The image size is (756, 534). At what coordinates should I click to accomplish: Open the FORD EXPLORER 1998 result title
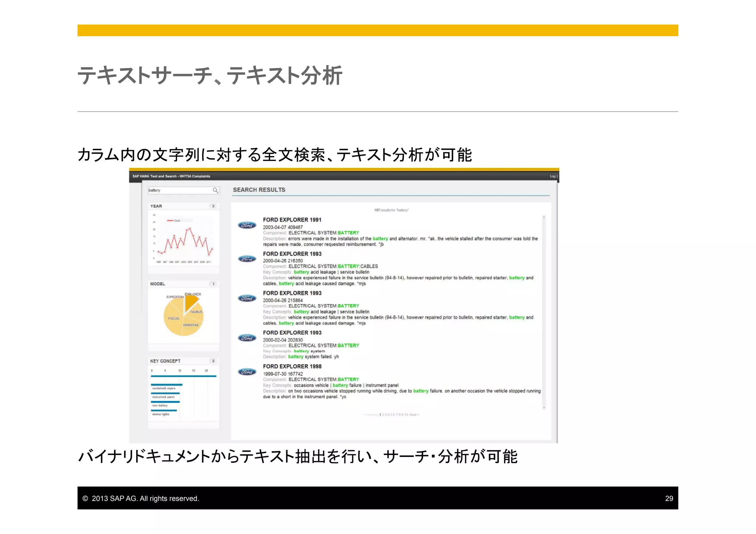292,366
